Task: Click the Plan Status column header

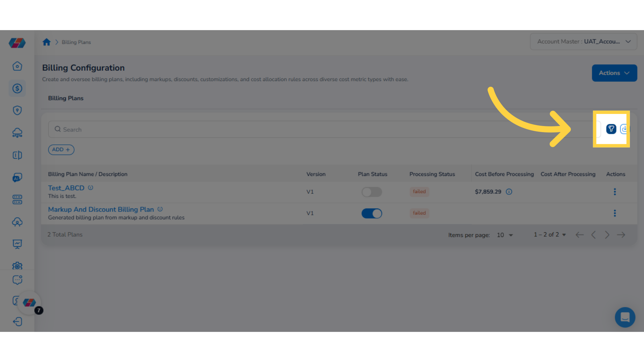Action: coord(372,174)
